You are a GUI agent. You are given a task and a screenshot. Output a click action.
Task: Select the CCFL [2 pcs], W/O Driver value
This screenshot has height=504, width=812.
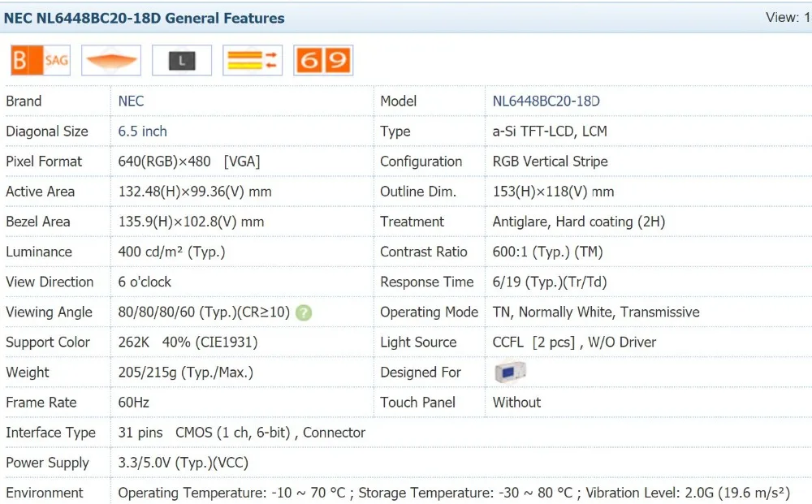(x=574, y=342)
